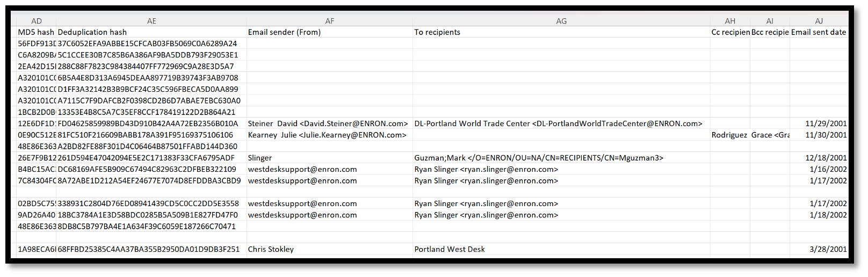
Task: Select the date cell 3/28/2001
Action: 819,249
